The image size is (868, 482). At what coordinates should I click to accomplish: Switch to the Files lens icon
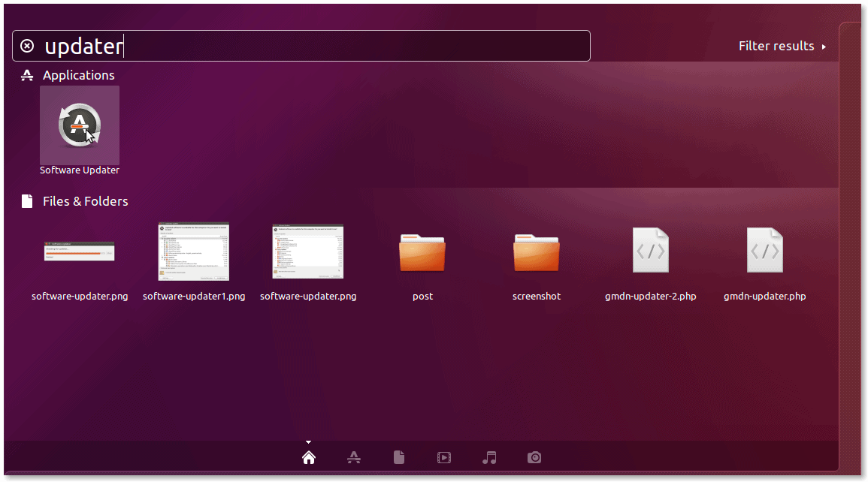click(x=399, y=458)
